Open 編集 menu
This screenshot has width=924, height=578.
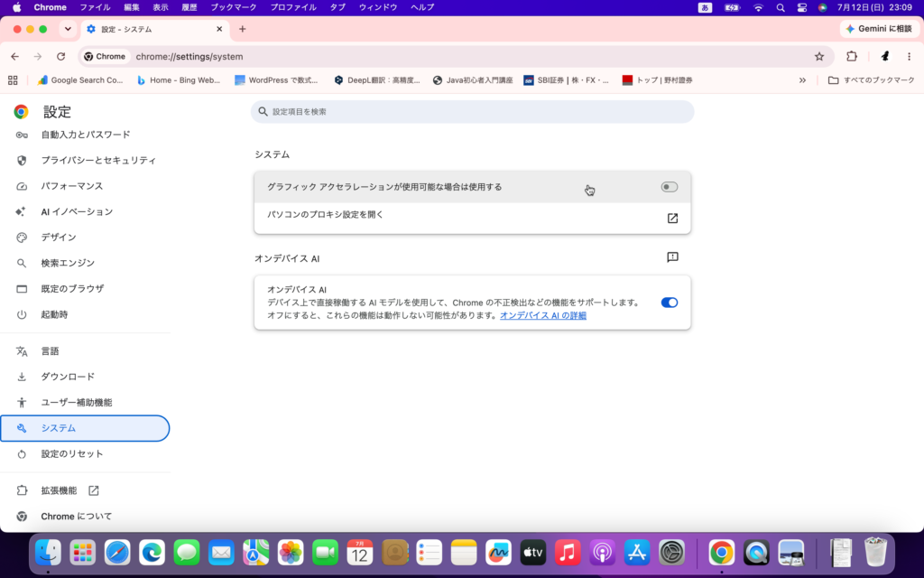point(132,7)
